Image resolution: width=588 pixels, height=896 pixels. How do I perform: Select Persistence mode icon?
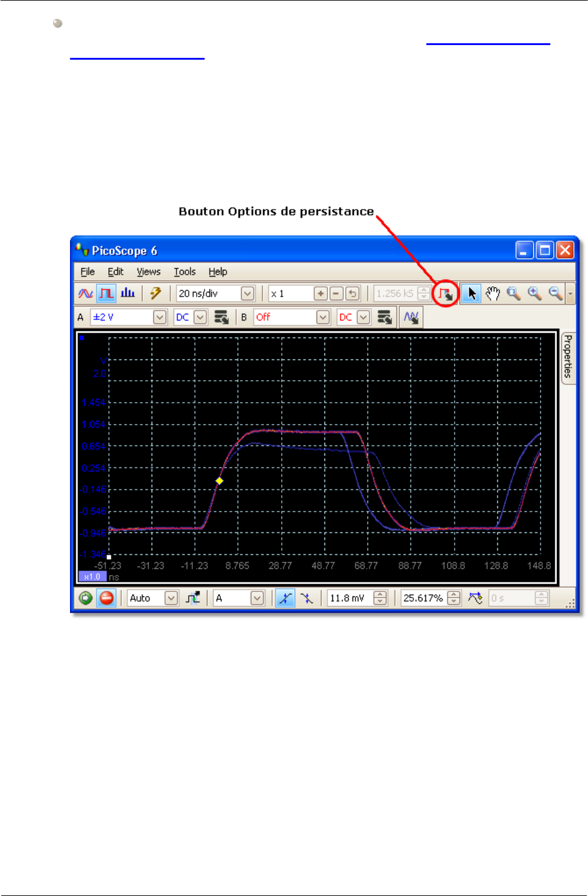(107, 294)
